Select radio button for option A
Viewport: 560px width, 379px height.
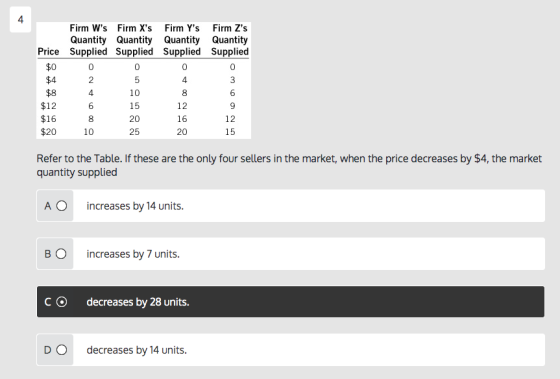[x=61, y=206]
